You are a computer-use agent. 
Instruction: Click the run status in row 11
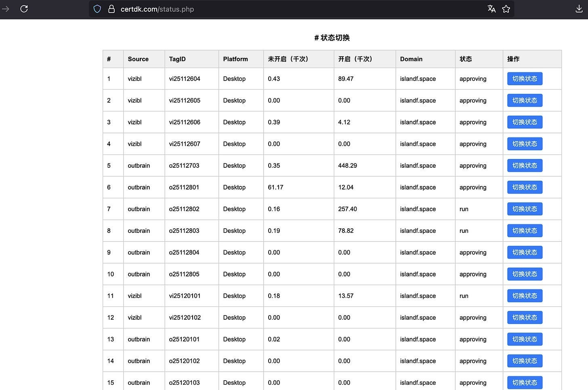pyautogui.click(x=464, y=296)
